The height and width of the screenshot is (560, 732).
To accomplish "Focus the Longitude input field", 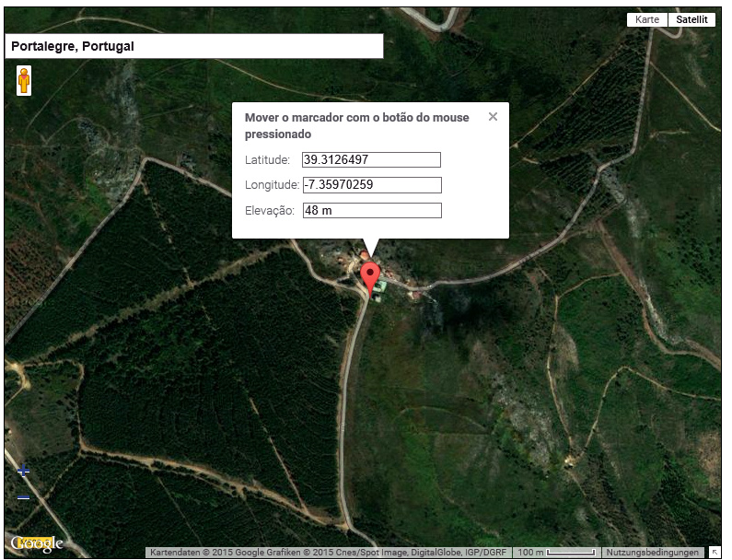I will coord(371,185).
